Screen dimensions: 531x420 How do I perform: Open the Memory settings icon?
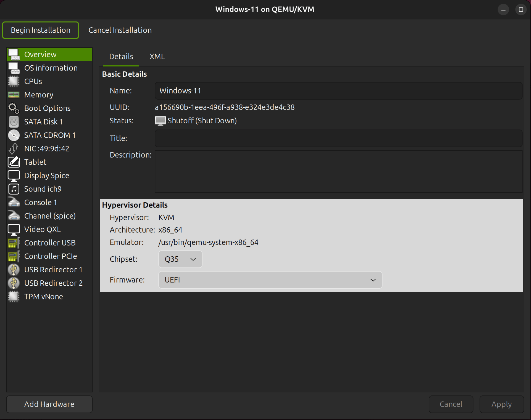pos(14,95)
